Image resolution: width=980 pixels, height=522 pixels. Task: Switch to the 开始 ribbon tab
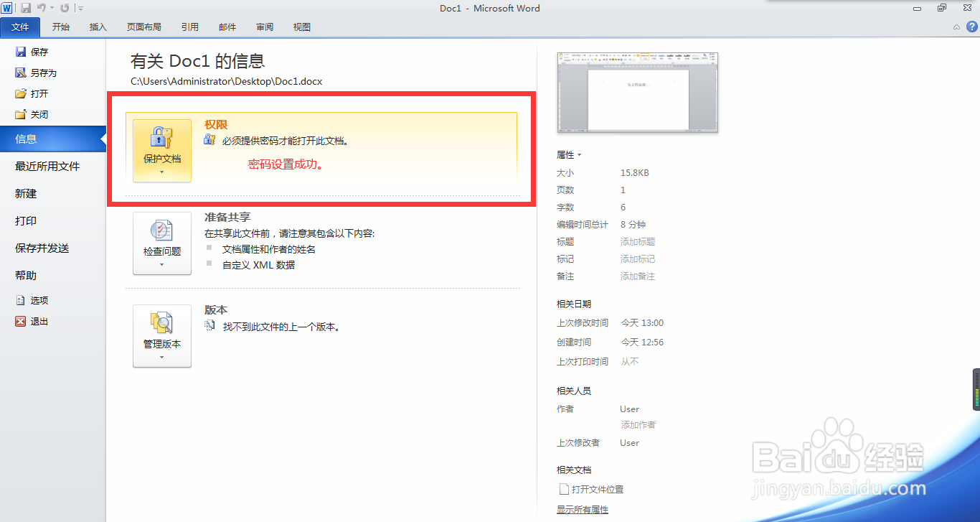61,27
